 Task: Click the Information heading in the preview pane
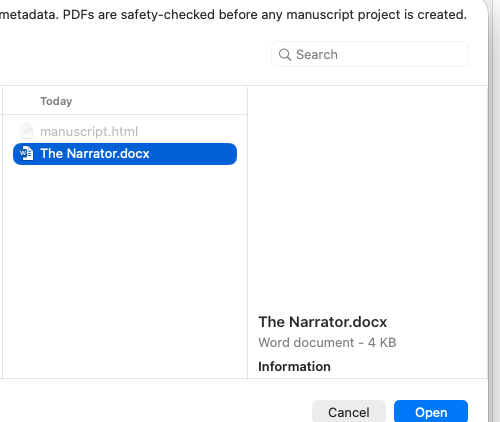[x=294, y=366]
